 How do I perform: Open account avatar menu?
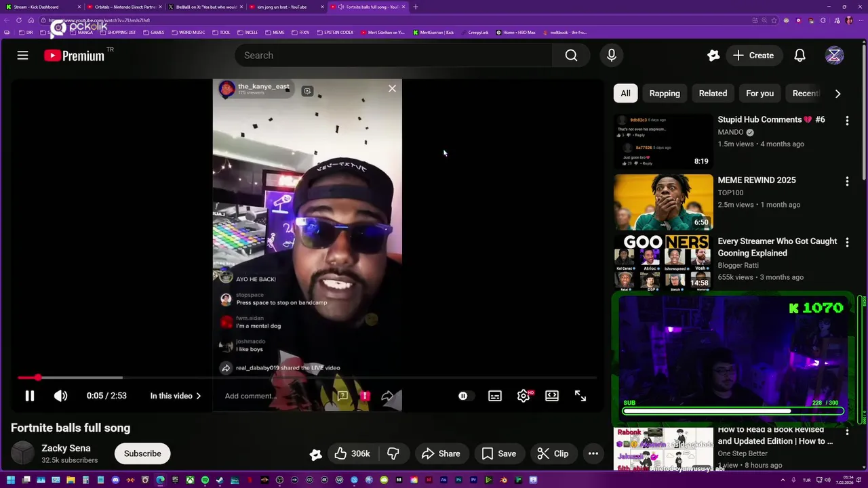tap(834, 56)
